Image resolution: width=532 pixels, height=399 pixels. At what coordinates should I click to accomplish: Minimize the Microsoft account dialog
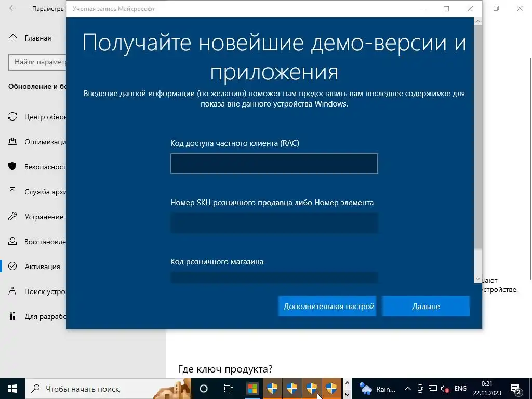coord(422,9)
